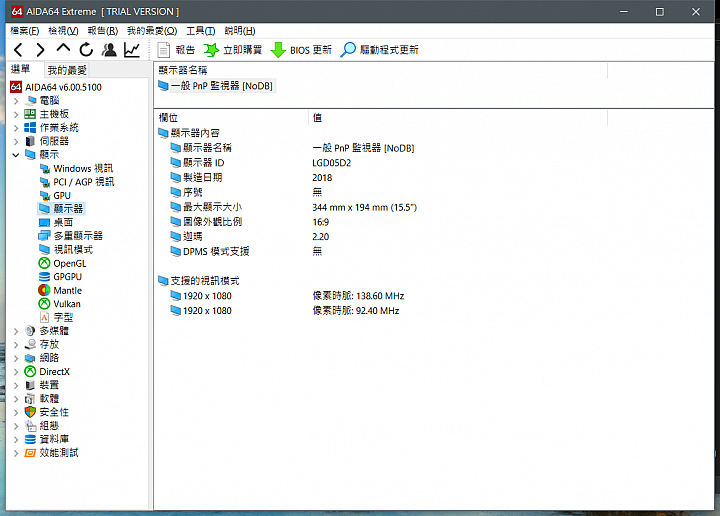Click the LGD05D2 value cell

(x=332, y=163)
